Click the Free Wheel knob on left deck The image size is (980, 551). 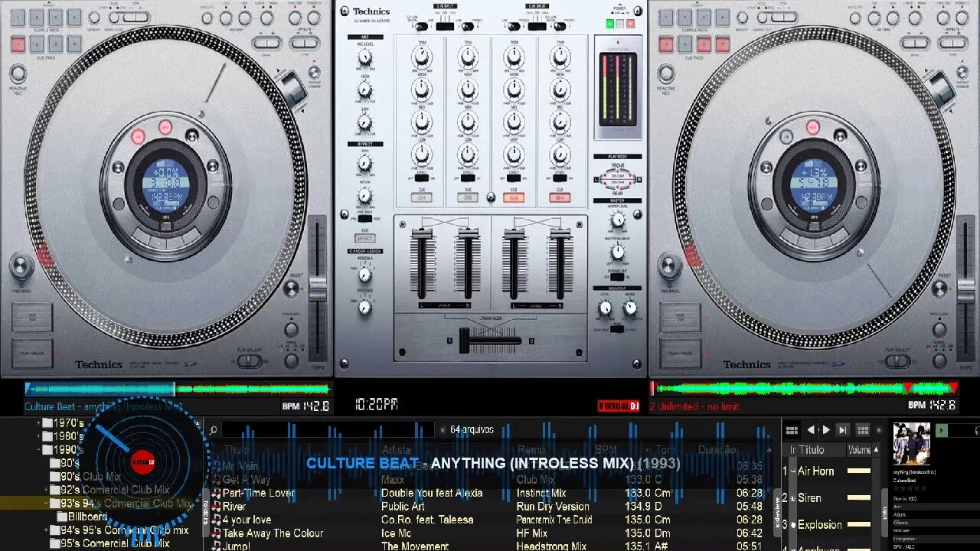pos(21,267)
